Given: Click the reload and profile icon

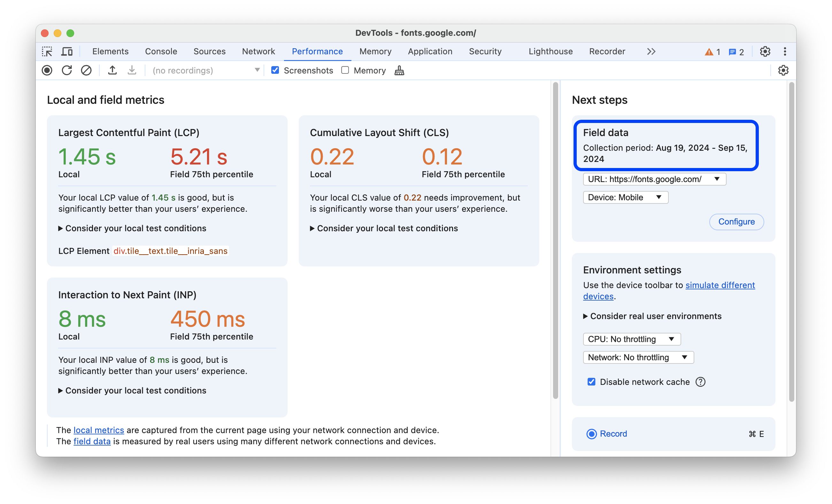Looking at the screenshot, I should [66, 70].
